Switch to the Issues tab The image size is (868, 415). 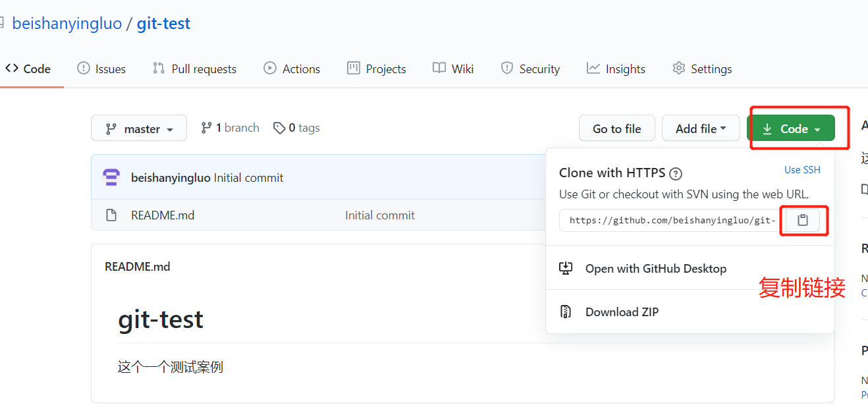pyautogui.click(x=101, y=69)
